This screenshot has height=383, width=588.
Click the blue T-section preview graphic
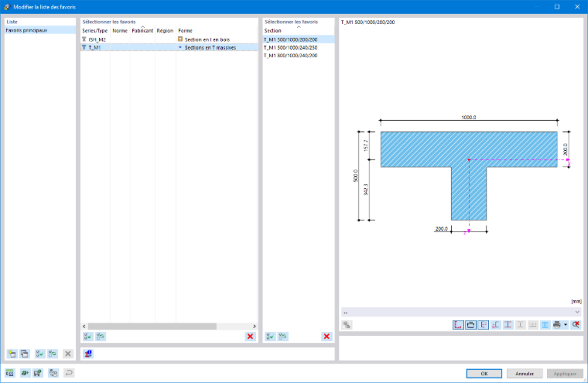click(x=469, y=176)
